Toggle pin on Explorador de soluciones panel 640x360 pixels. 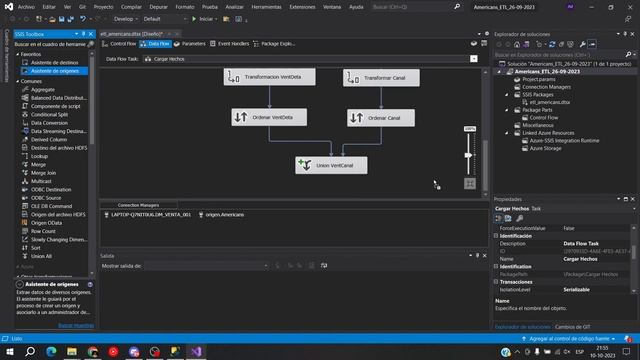(625, 34)
